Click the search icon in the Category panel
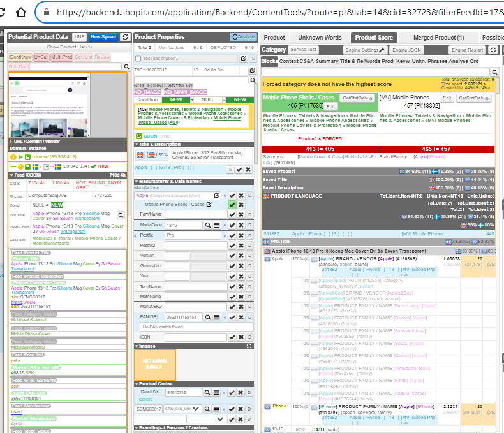Screen dimensions: 504x433 (x=494, y=72)
